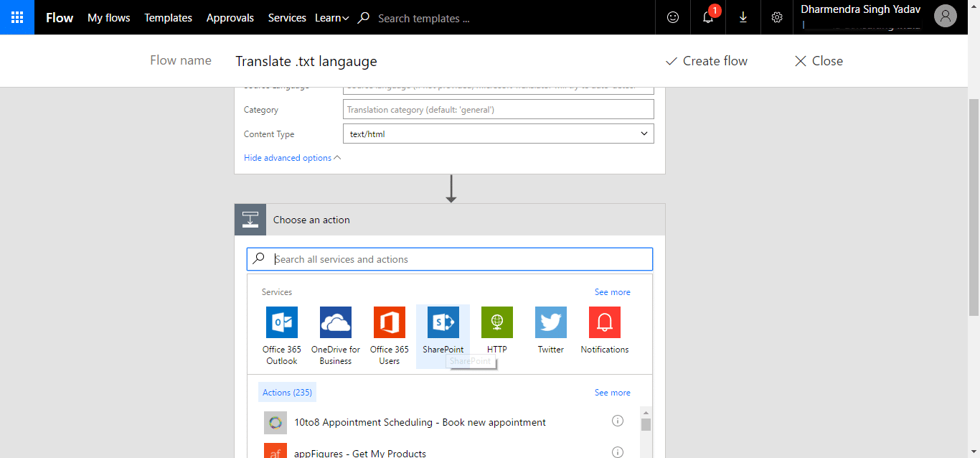Click the appFigures action icon
980x458 pixels.
click(275, 451)
